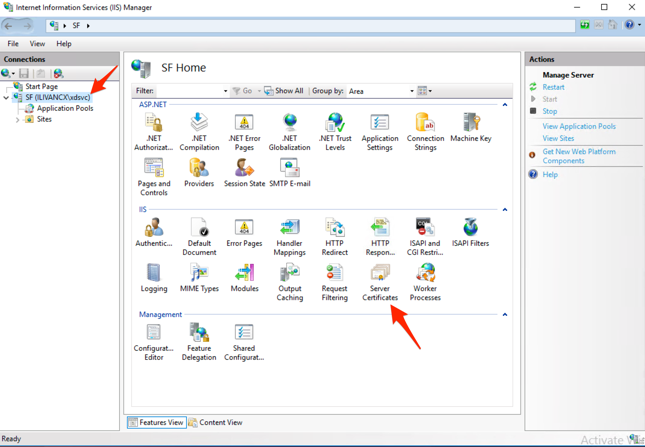Open Handler Mappings feature
The width and height of the screenshot is (645, 447).
click(290, 236)
